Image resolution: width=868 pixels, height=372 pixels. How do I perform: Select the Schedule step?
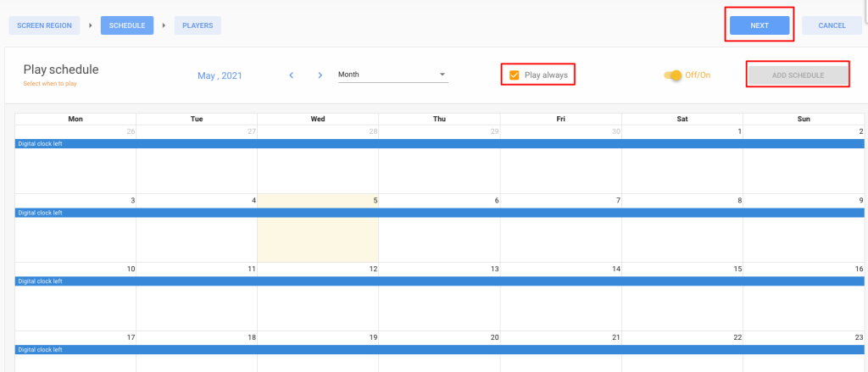pos(127,25)
